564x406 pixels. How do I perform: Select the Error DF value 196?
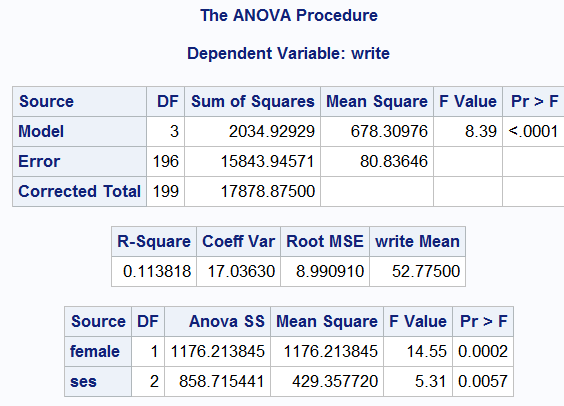pyautogui.click(x=165, y=161)
